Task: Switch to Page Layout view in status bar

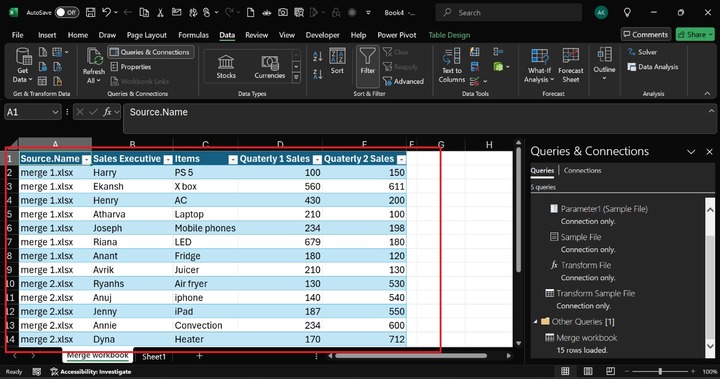Action: click(x=588, y=371)
